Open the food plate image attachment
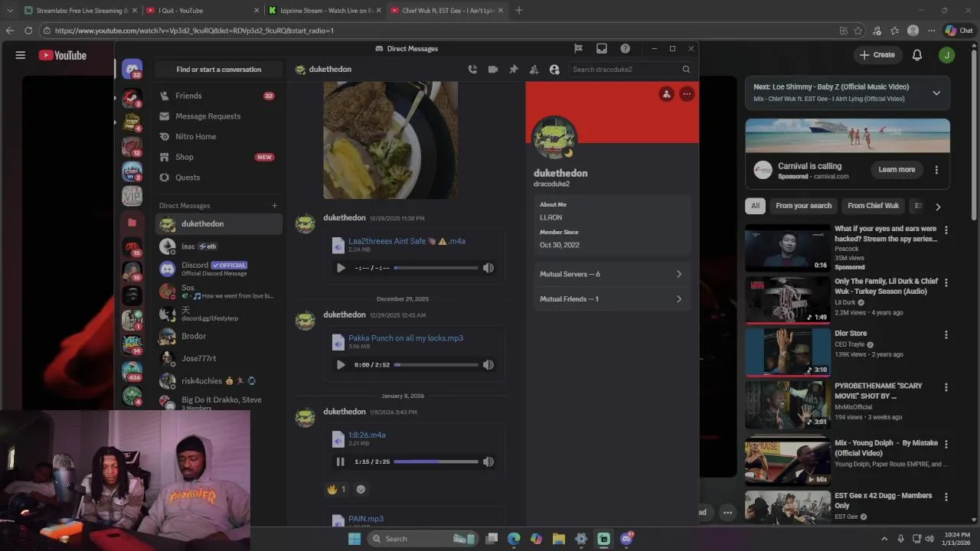The image size is (980, 551). pos(390,140)
